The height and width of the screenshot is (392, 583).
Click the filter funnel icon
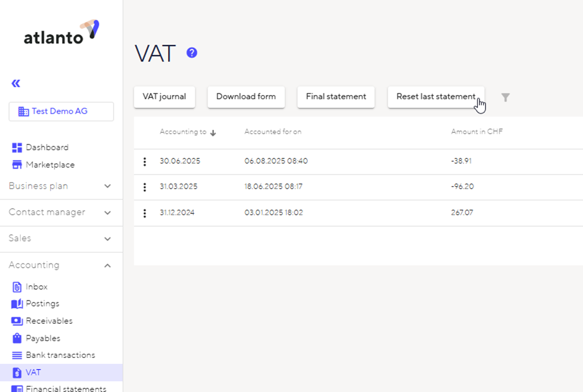tap(505, 97)
